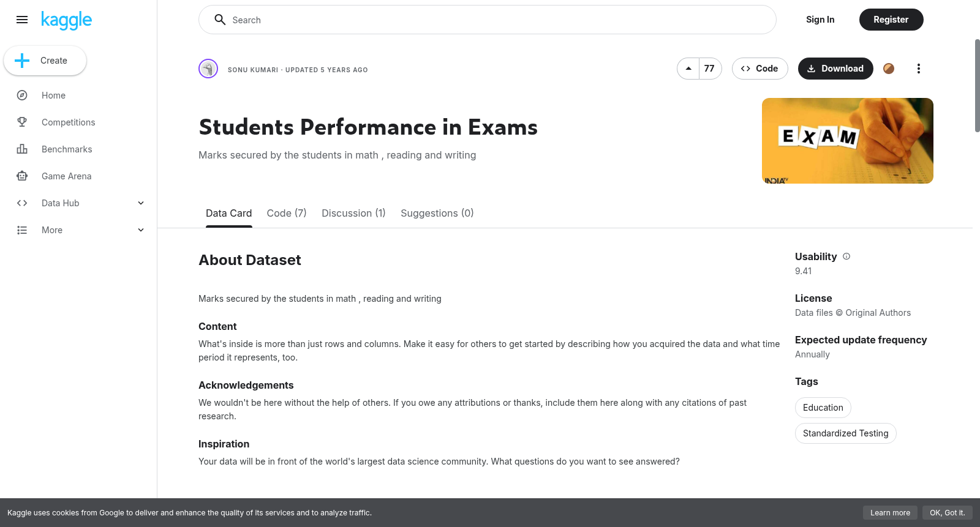Image resolution: width=980 pixels, height=527 pixels.
Task: Focus the Search input field
Action: point(488,20)
